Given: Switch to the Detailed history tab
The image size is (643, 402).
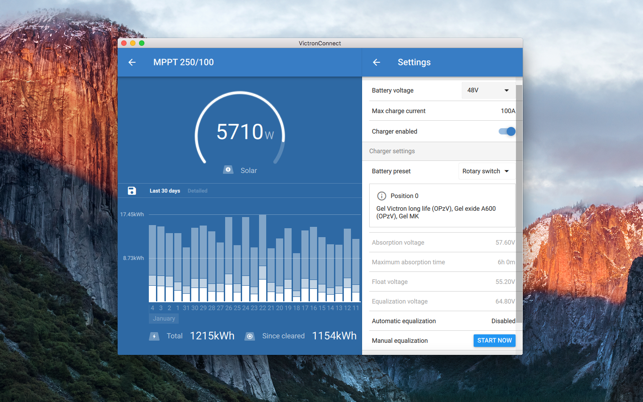Looking at the screenshot, I should (x=198, y=190).
